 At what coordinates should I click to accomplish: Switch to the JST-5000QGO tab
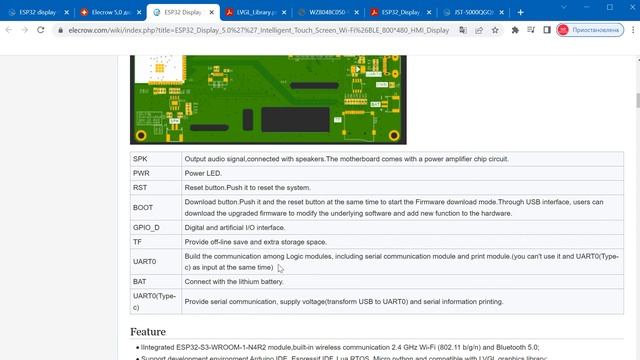pos(473,12)
